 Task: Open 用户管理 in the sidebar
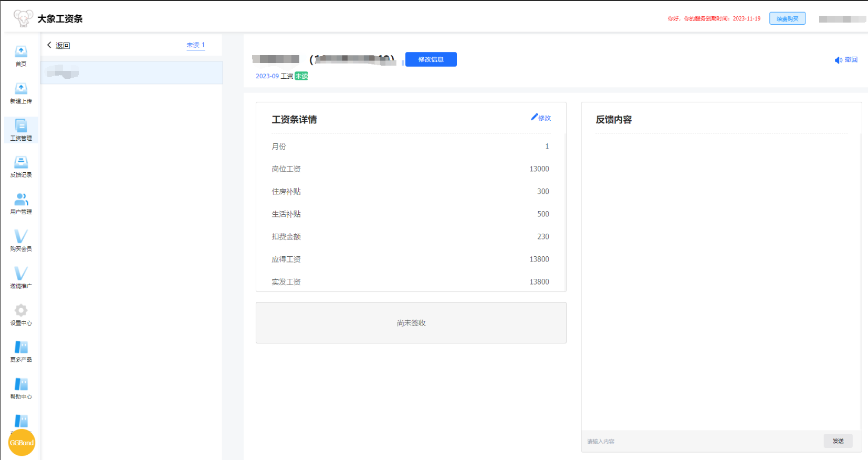click(x=21, y=204)
